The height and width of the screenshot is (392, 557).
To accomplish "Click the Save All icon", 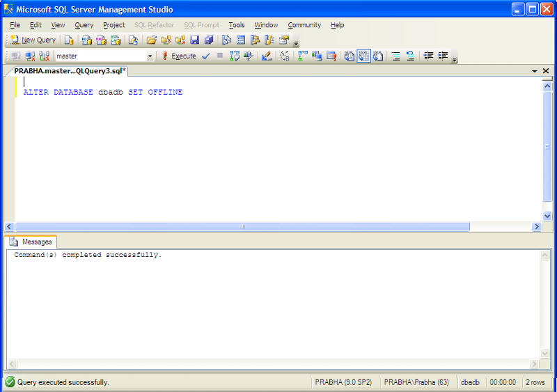I will 209,40.
